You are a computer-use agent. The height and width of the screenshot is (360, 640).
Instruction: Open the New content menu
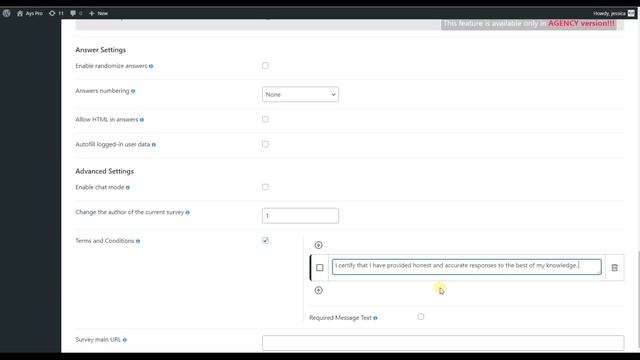(98, 13)
